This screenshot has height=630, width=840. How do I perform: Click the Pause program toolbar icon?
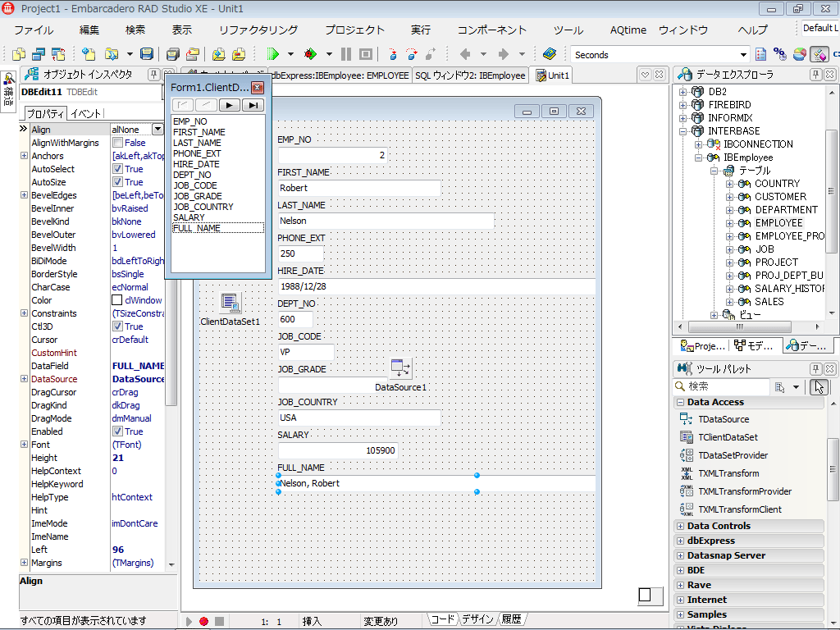(346, 54)
